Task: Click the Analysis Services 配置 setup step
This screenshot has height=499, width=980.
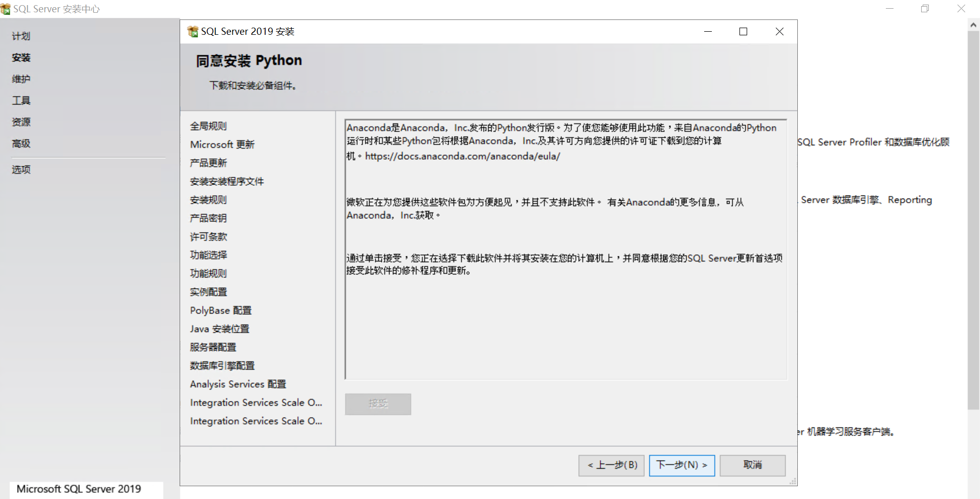Action: click(x=238, y=384)
